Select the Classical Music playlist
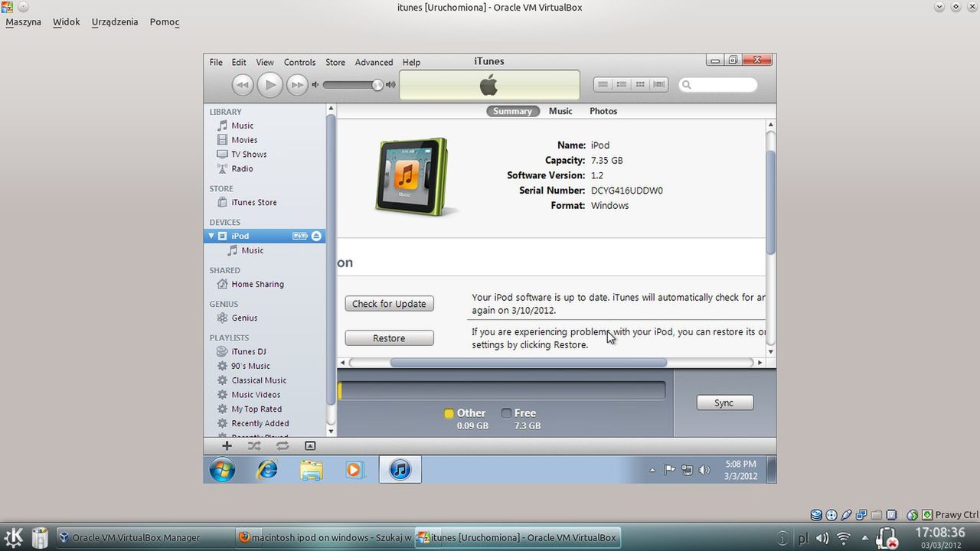The image size is (980, 551). [259, 380]
